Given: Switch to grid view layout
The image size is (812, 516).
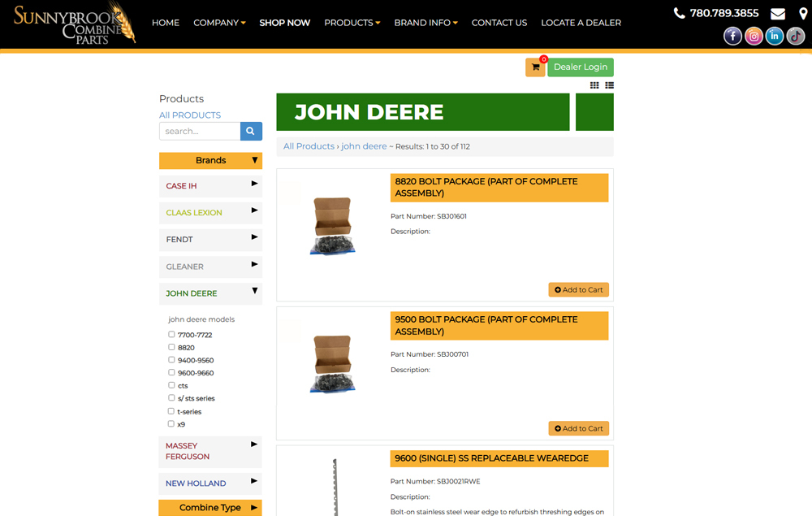Looking at the screenshot, I should tap(594, 85).
